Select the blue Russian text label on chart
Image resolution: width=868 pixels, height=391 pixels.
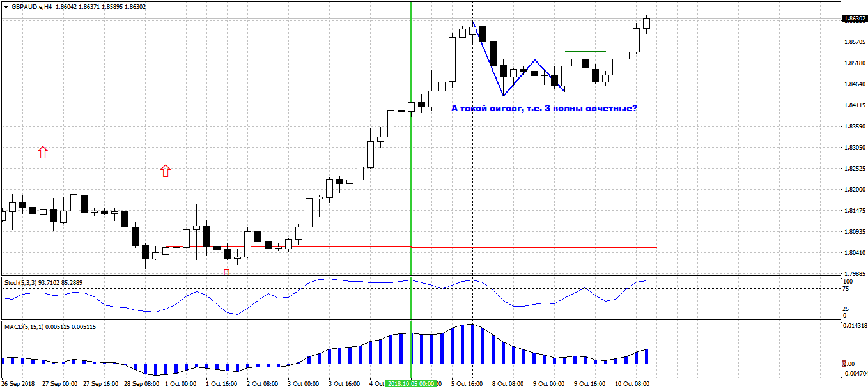coord(544,108)
